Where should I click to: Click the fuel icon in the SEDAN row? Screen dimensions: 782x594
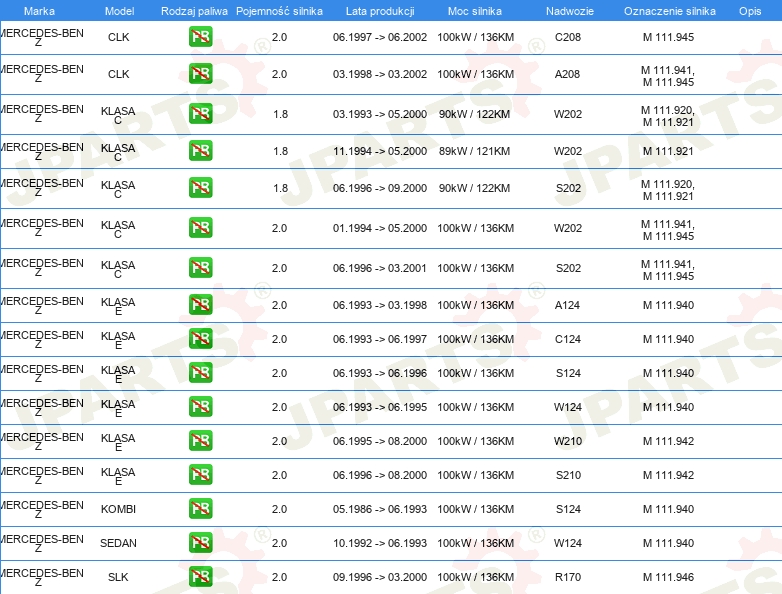[200, 543]
